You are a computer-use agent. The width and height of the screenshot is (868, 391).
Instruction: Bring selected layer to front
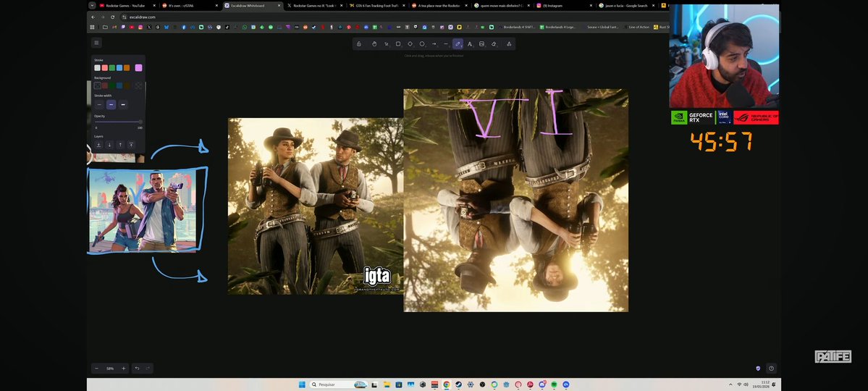pyautogui.click(x=131, y=145)
